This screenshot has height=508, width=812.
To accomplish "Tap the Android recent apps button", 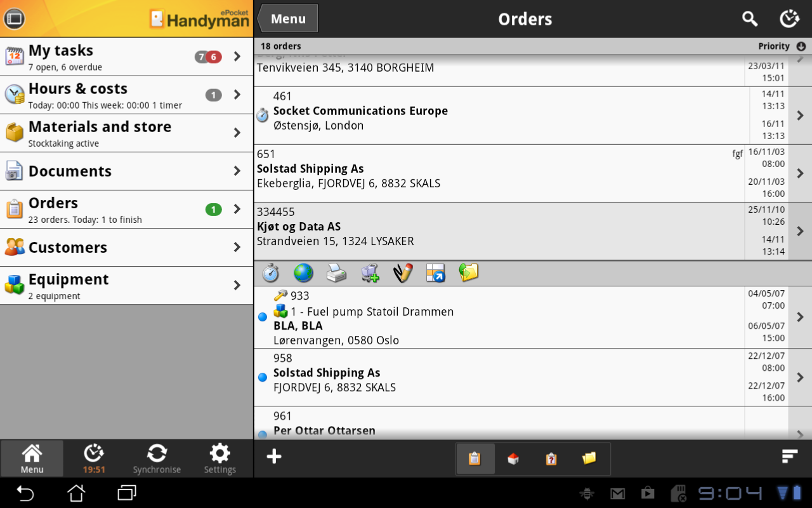I will (x=127, y=493).
